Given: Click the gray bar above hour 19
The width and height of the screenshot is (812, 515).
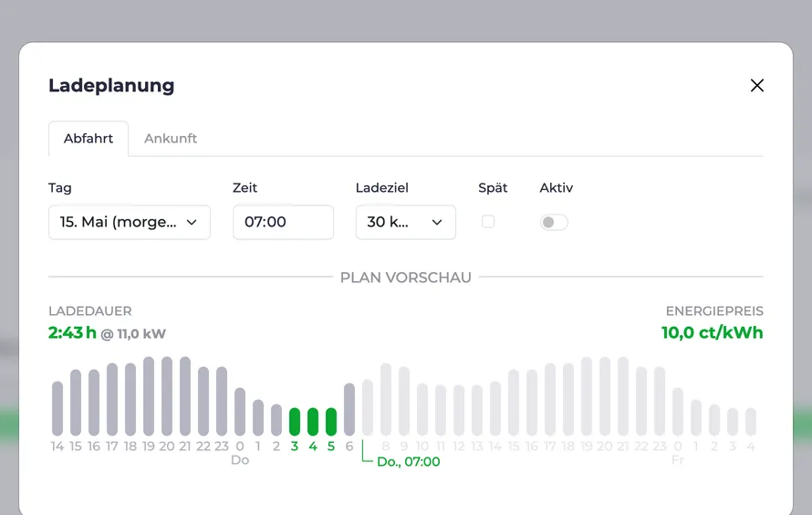Looking at the screenshot, I should tap(149, 395).
